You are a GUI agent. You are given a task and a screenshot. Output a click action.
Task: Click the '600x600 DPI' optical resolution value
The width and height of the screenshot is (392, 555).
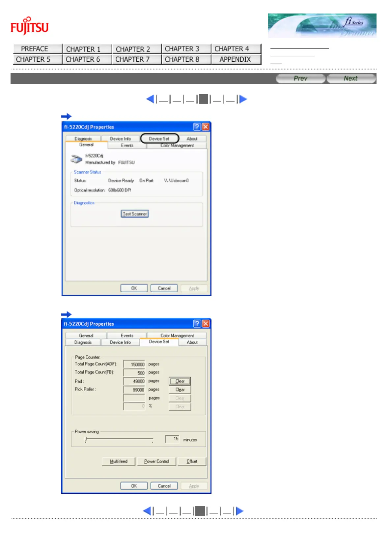pos(120,190)
